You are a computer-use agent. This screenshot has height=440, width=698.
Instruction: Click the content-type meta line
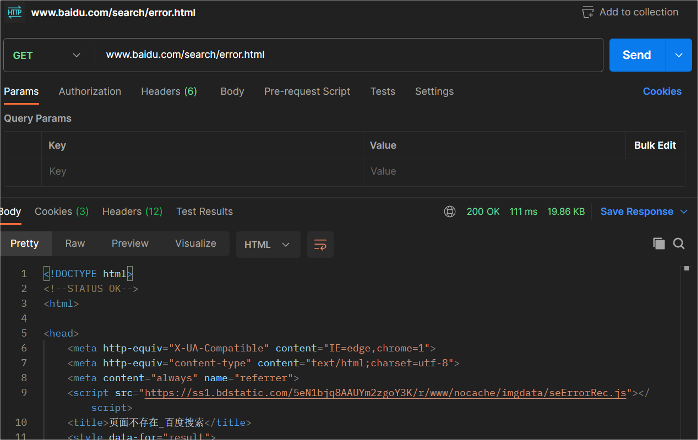click(263, 363)
